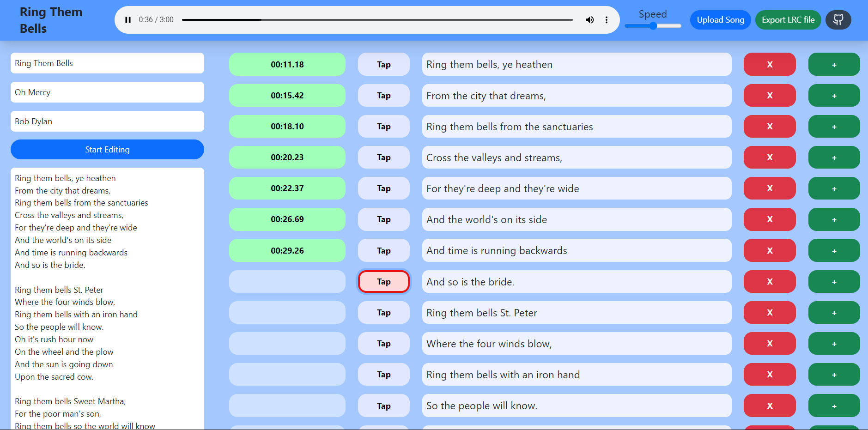Tap timestamp for 'Where the four winds blow,'
868x430 pixels.
coord(384,344)
